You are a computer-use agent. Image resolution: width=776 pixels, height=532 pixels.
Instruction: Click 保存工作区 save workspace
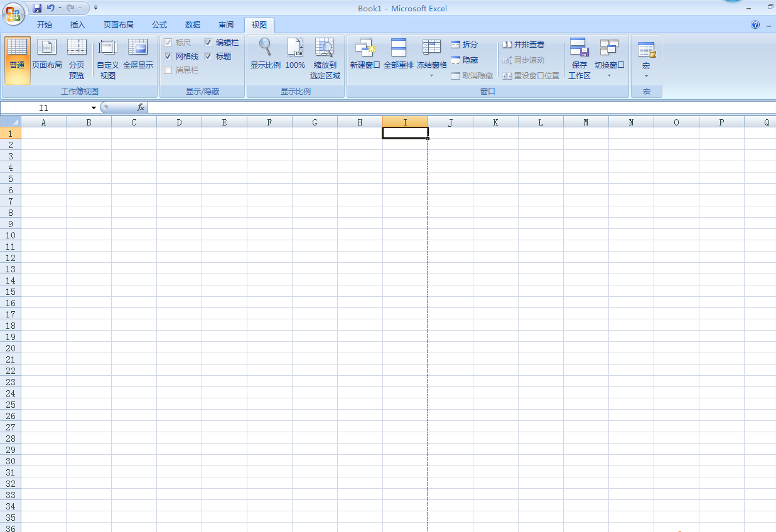click(x=579, y=60)
